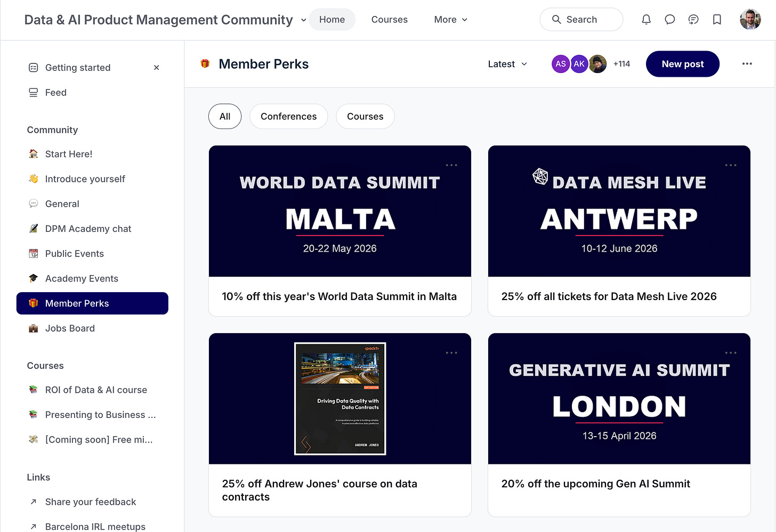Click the search magnifier icon

[x=556, y=20]
